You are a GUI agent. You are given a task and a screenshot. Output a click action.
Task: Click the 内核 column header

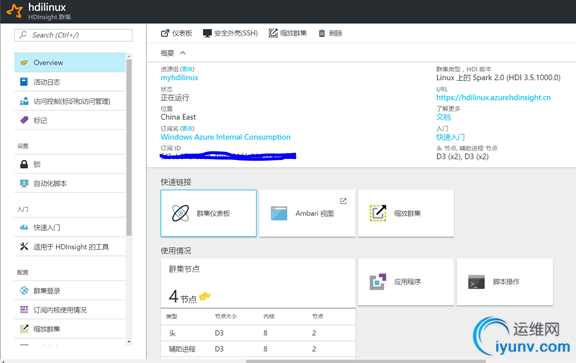point(269,316)
